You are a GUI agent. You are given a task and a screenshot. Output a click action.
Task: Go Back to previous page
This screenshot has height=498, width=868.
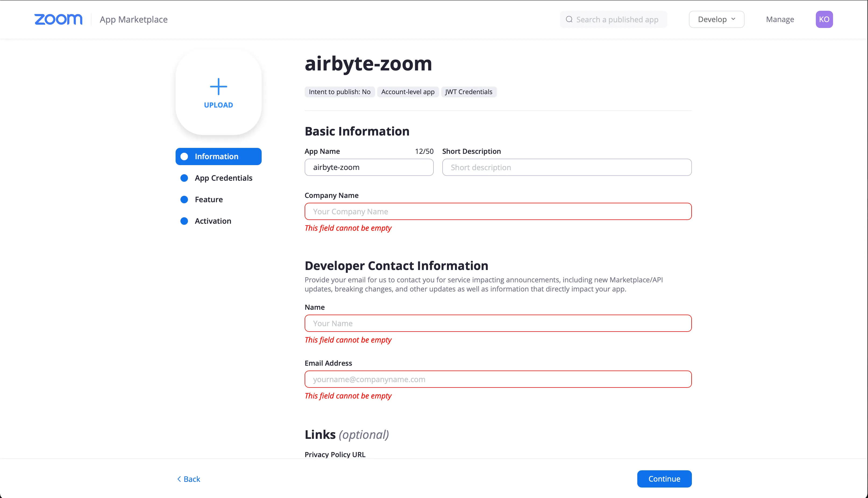[x=189, y=479]
